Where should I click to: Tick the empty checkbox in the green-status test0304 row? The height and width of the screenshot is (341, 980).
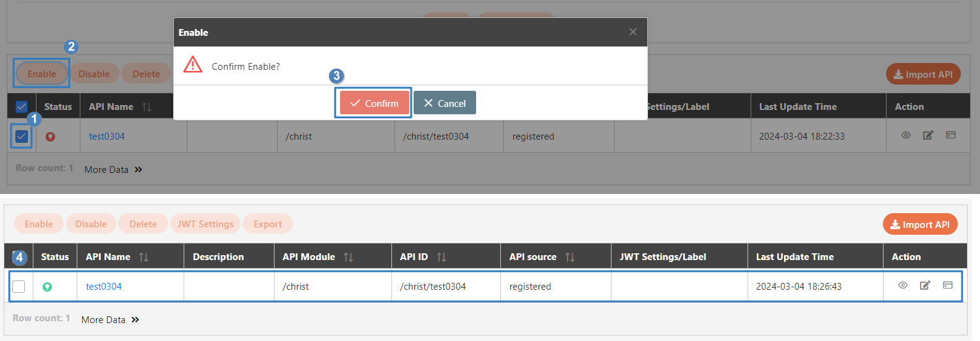click(19, 287)
